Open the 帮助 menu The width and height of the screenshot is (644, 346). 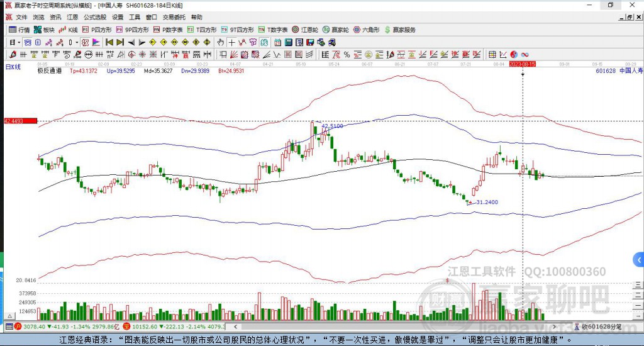196,17
